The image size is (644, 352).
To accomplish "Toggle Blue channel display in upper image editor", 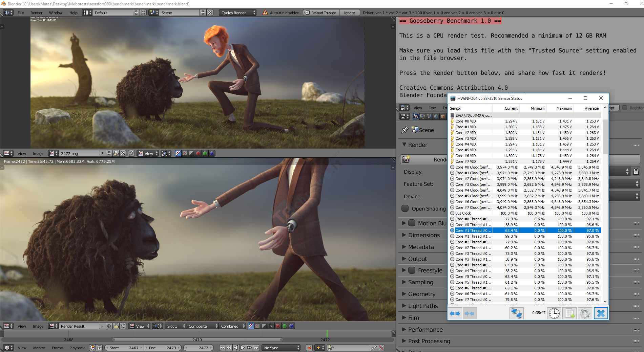I will [212, 153].
